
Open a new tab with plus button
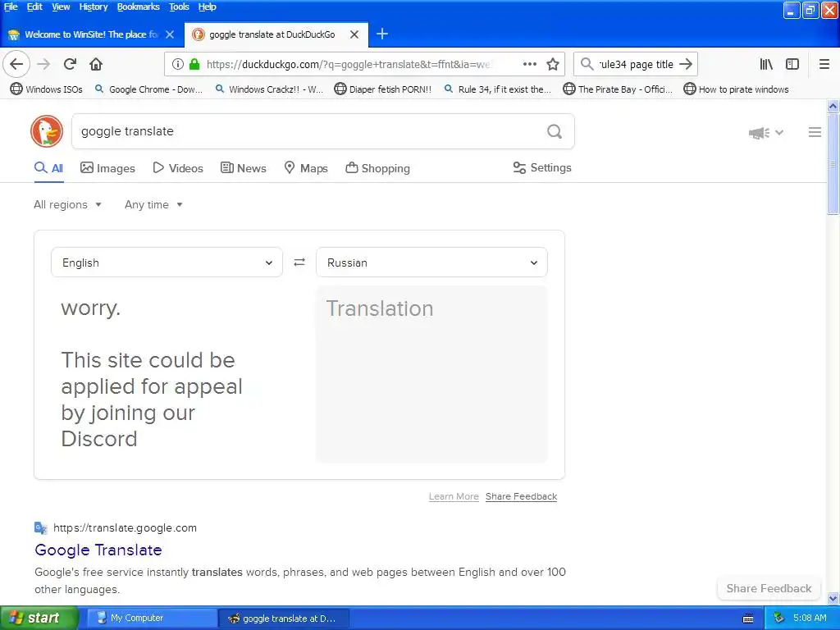tap(382, 34)
